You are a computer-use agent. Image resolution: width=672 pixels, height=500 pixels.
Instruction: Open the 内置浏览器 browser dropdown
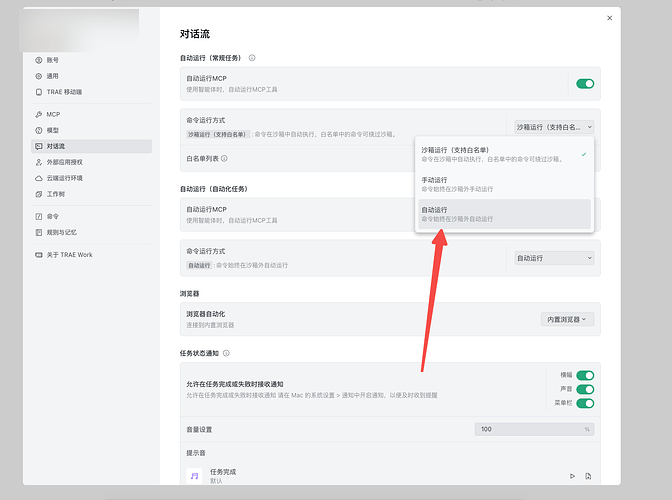coord(567,319)
